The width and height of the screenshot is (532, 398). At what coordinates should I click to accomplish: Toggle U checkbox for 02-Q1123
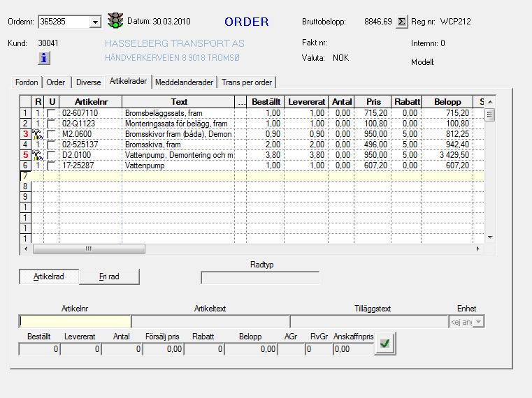[x=51, y=124]
